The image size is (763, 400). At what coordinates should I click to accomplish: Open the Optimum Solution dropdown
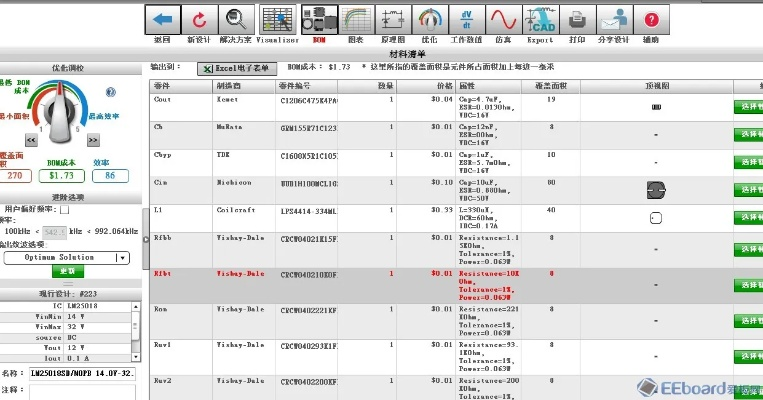tap(67, 257)
